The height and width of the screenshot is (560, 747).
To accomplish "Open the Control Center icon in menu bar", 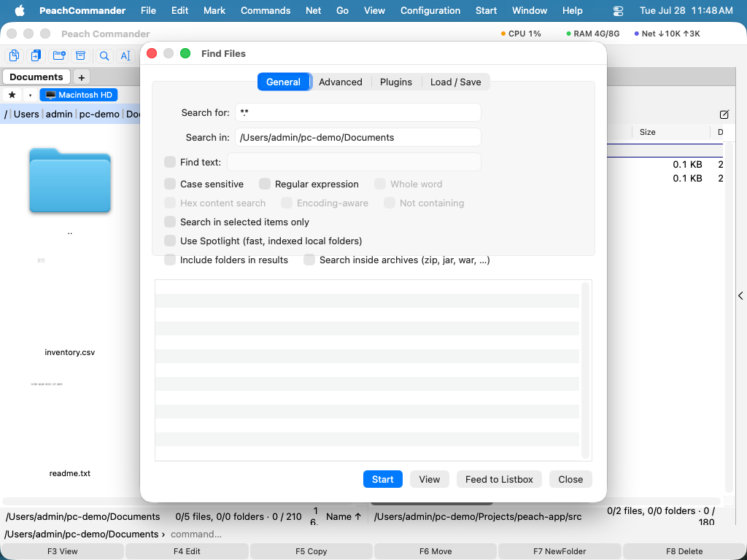I will [618, 10].
